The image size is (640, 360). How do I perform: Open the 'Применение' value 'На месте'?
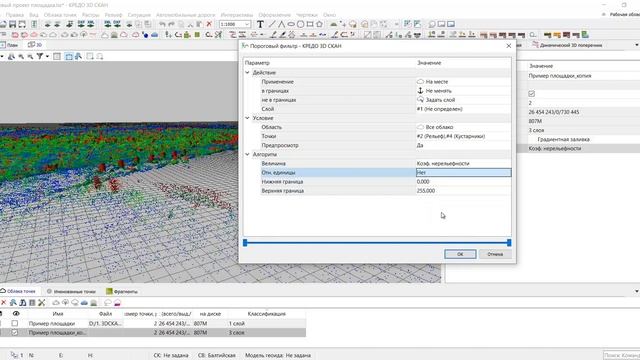point(463,82)
